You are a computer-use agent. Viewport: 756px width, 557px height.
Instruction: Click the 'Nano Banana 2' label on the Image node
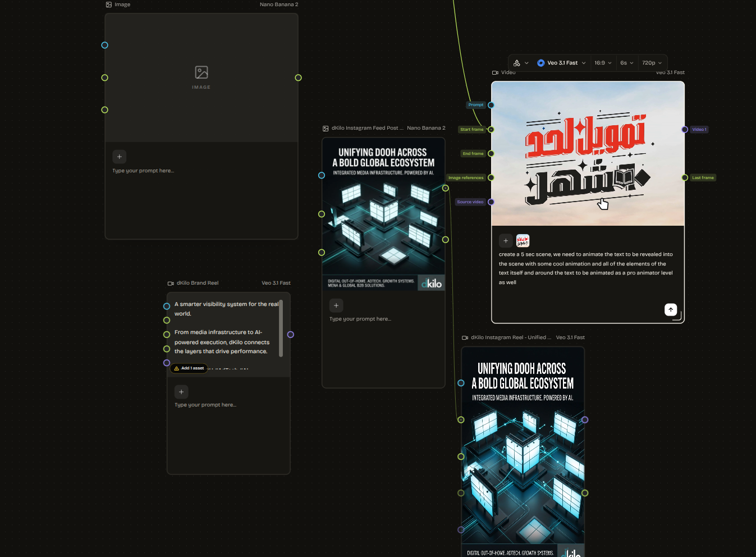click(x=279, y=4)
